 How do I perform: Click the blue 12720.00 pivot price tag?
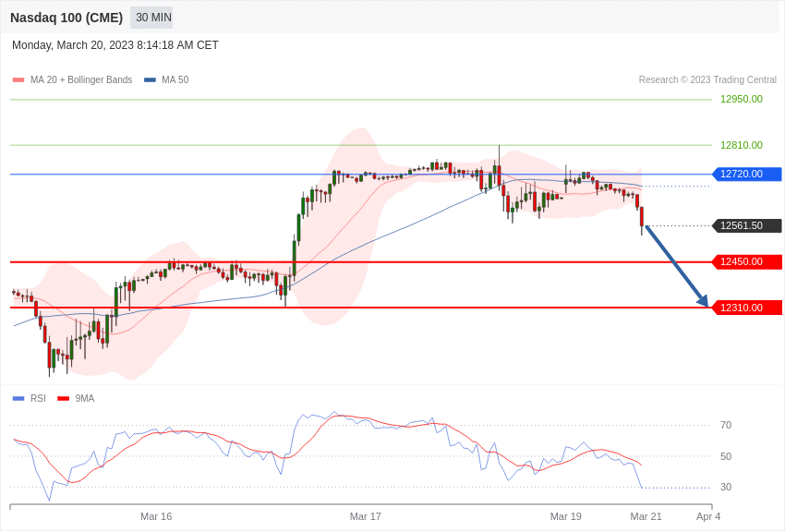[x=746, y=175]
